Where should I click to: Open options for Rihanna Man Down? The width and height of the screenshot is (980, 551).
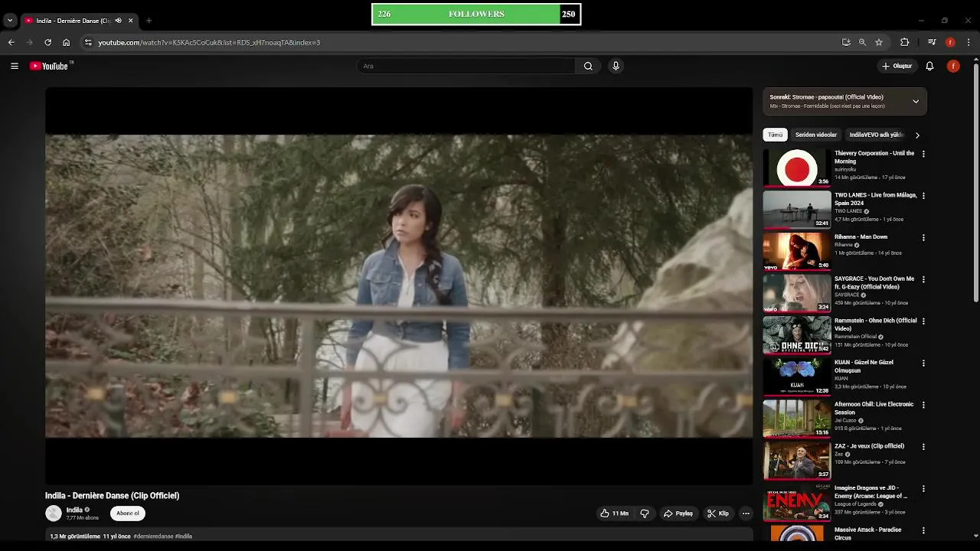pyautogui.click(x=923, y=238)
